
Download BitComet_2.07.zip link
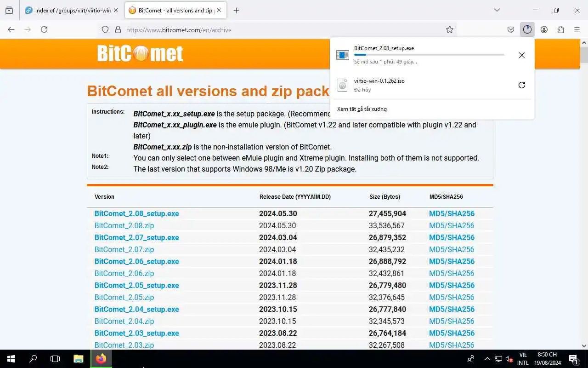[124, 249]
